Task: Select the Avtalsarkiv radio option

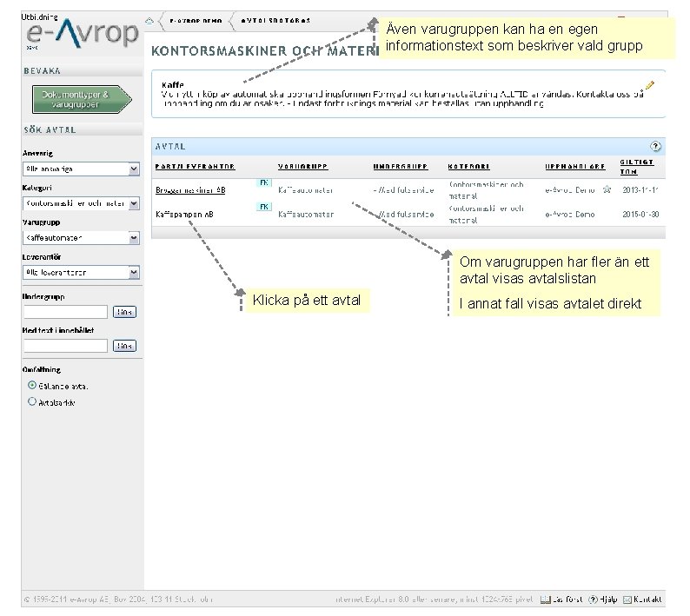Action: click(x=31, y=401)
